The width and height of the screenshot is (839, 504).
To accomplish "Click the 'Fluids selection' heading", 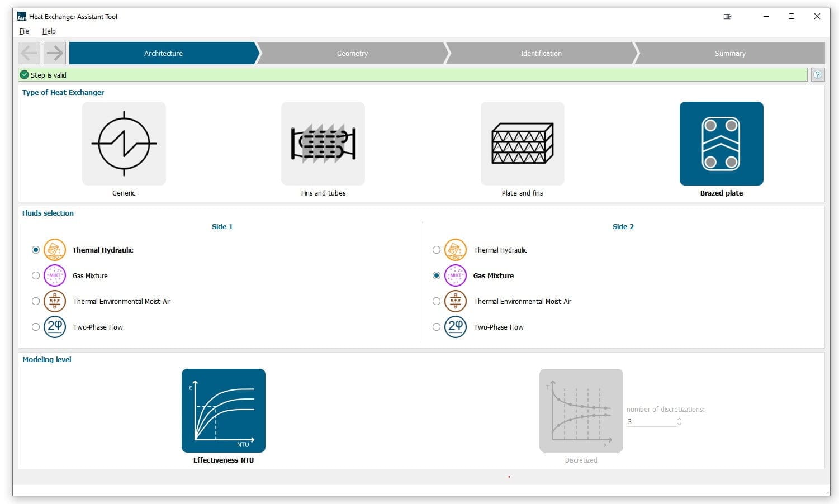I will pyautogui.click(x=48, y=213).
